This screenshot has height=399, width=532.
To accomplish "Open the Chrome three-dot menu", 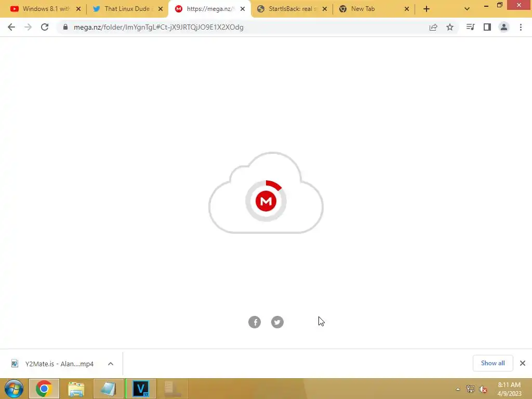I will pyautogui.click(x=521, y=27).
